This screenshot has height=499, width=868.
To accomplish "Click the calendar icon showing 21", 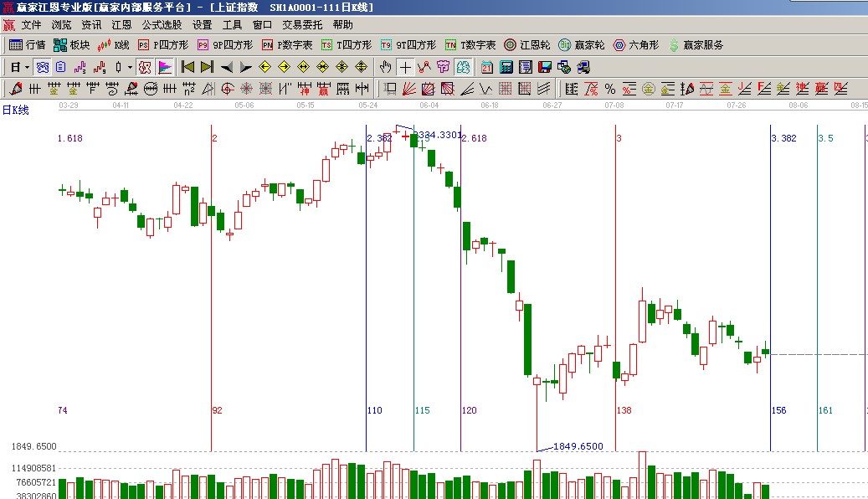I will [x=486, y=67].
